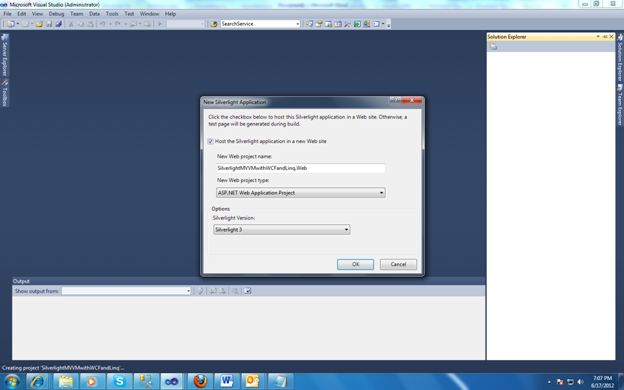This screenshot has height=390, width=624.
Task: Pin the Solution Explorer panel via auto-hide icon
Action: tap(605, 37)
